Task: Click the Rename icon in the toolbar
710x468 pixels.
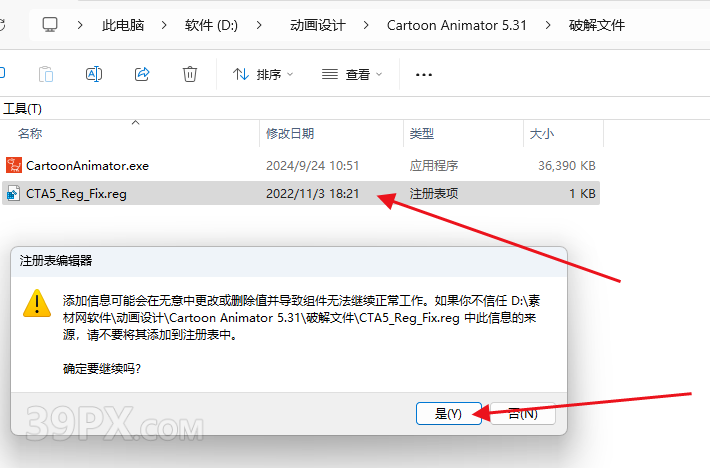Action: (x=94, y=74)
